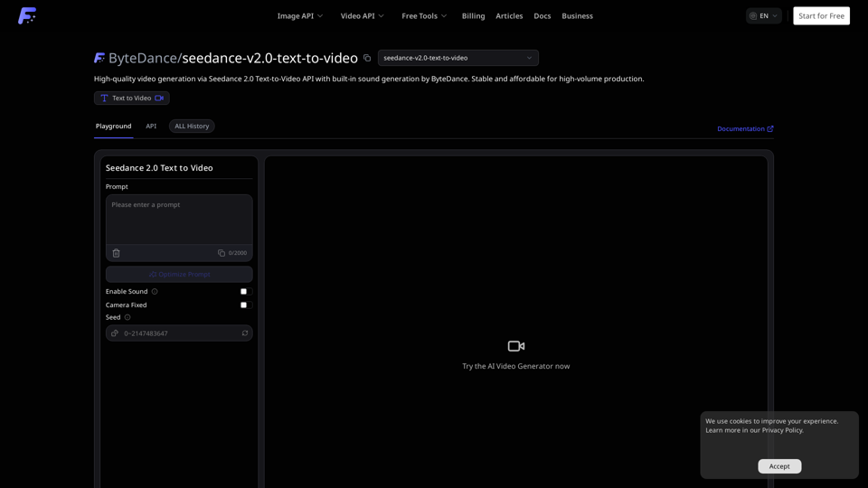868x488 pixels.
Task: Click the info icon beside Enable Sound
Action: 155,292
